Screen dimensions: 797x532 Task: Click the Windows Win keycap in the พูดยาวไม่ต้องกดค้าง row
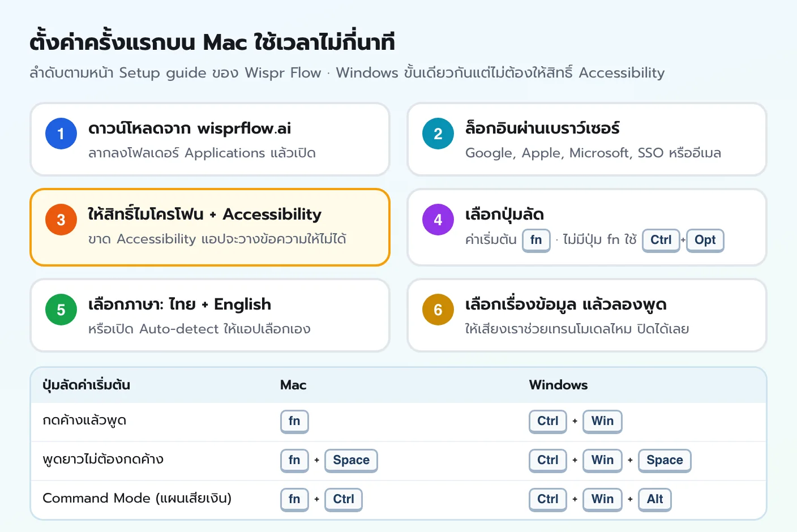[603, 460]
